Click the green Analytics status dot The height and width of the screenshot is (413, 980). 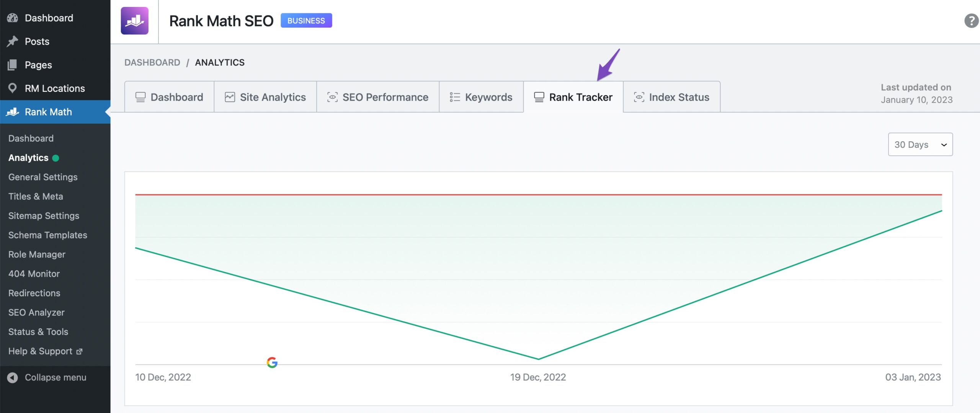click(x=56, y=158)
